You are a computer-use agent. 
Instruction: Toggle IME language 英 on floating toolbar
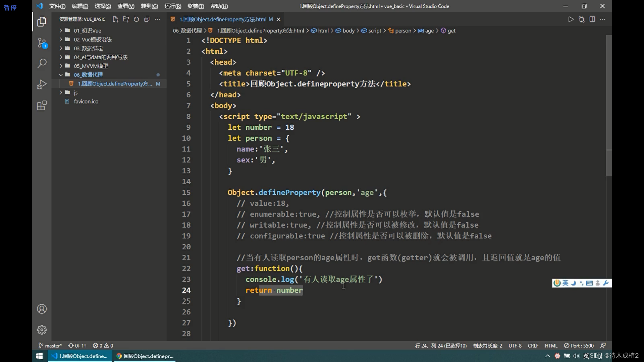566,283
